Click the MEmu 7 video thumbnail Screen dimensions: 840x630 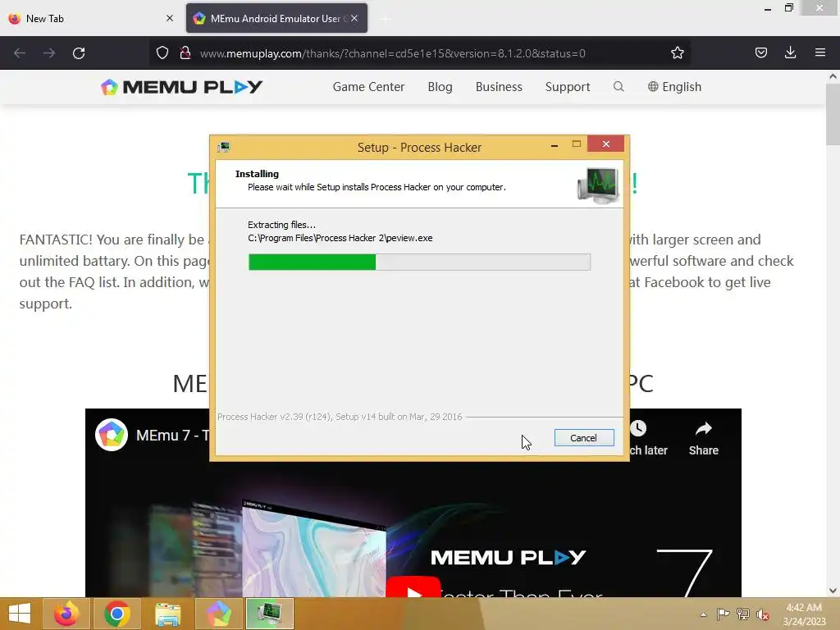click(413, 503)
